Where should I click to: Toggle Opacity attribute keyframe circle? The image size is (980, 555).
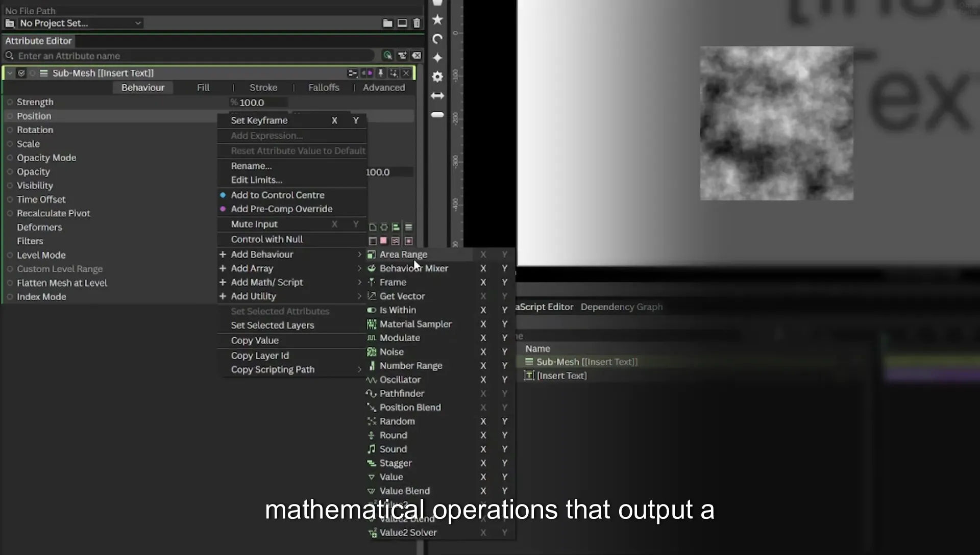[10, 171]
